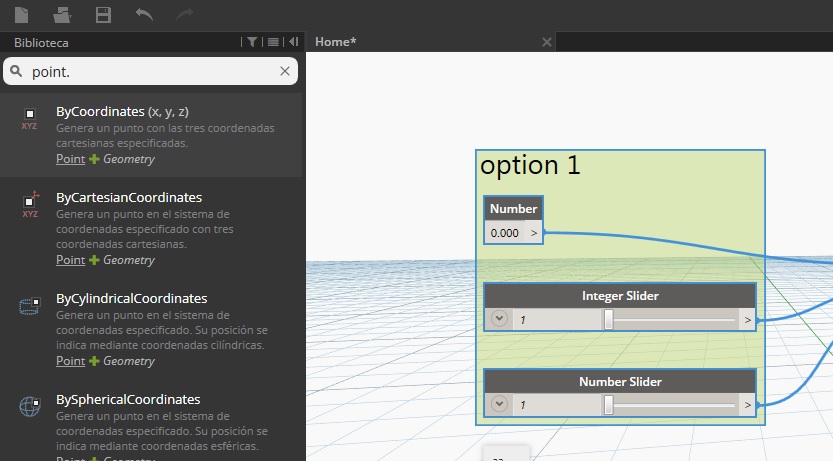Expand the Integer Slider settings chevron

(x=500, y=320)
